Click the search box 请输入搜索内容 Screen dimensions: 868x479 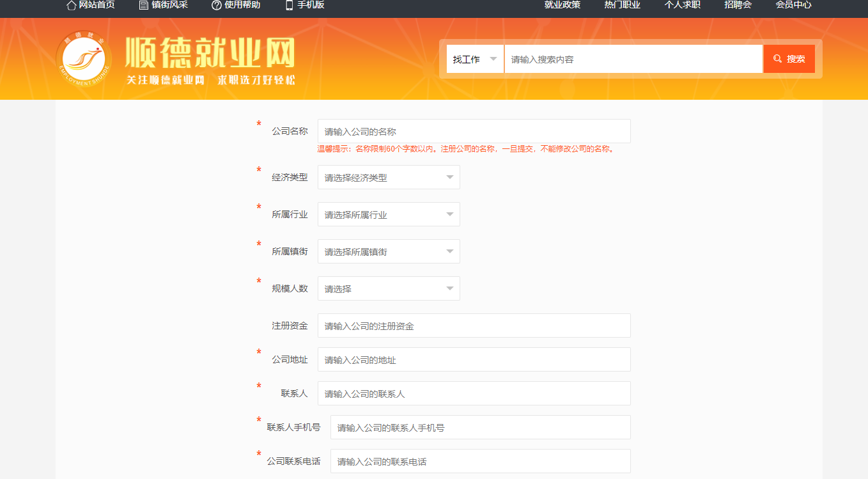click(633, 59)
